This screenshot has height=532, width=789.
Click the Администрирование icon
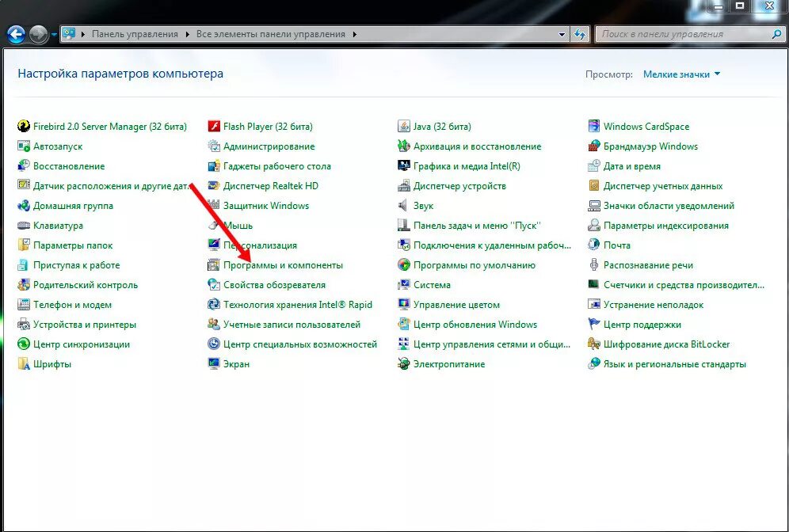pyautogui.click(x=214, y=146)
